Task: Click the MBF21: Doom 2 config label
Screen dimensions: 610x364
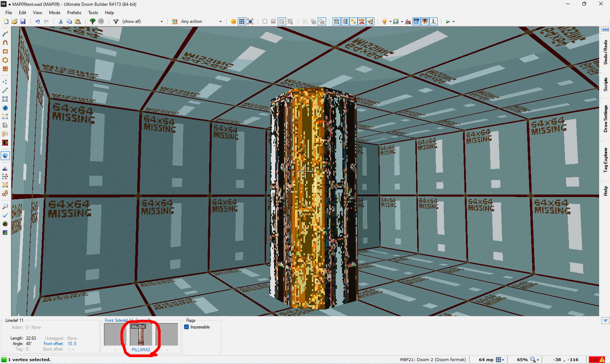Action: coord(433,360)
